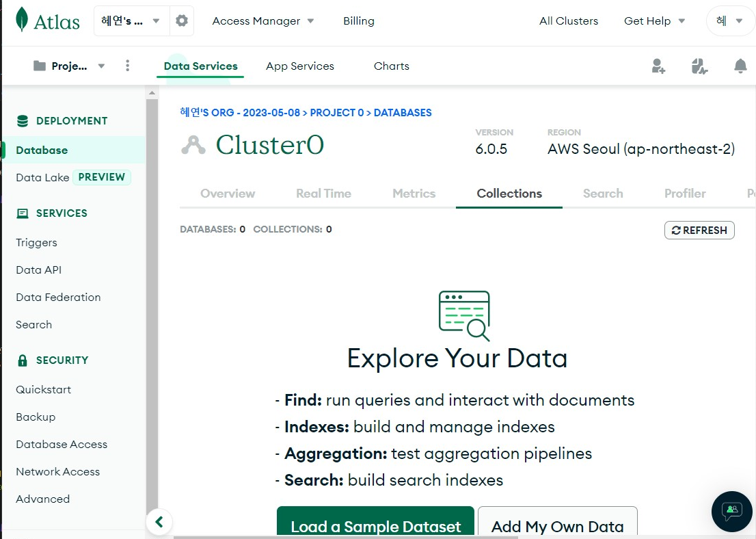Open Data Lake in the sidebar

point(42,178)
